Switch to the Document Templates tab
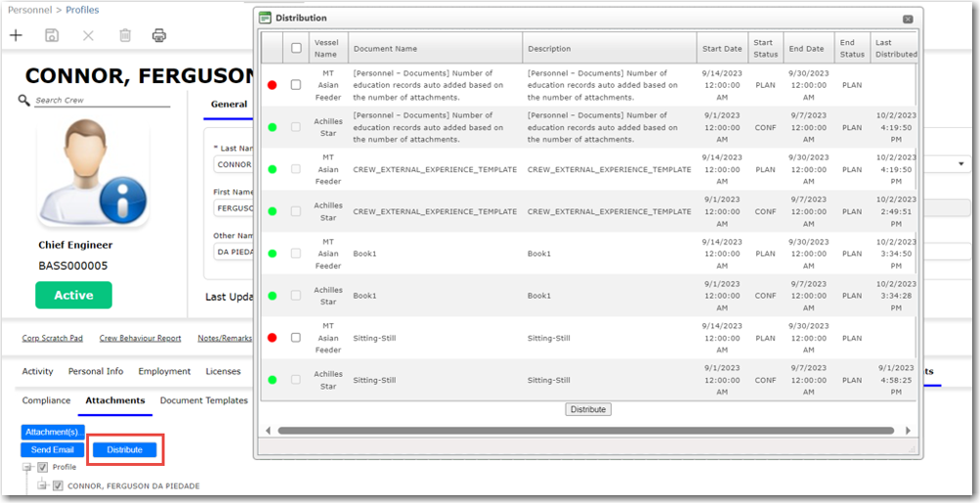The image size is (980, 503). pos(203,400)
